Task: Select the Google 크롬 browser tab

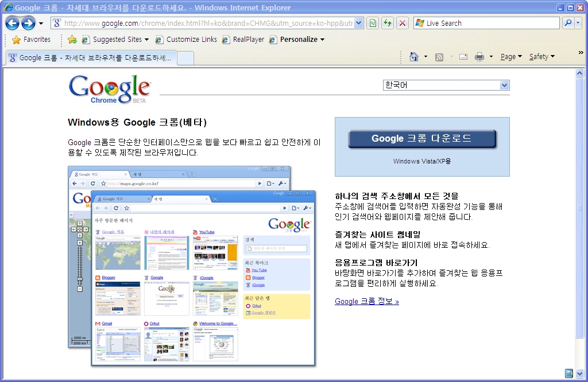Action: pyautogui.click(x=91, y=58)
